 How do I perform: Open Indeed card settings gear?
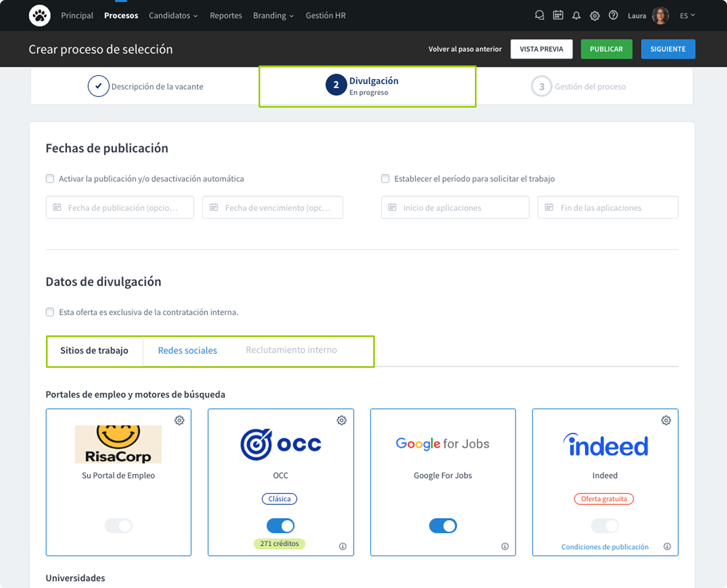[x=666, y=420]
